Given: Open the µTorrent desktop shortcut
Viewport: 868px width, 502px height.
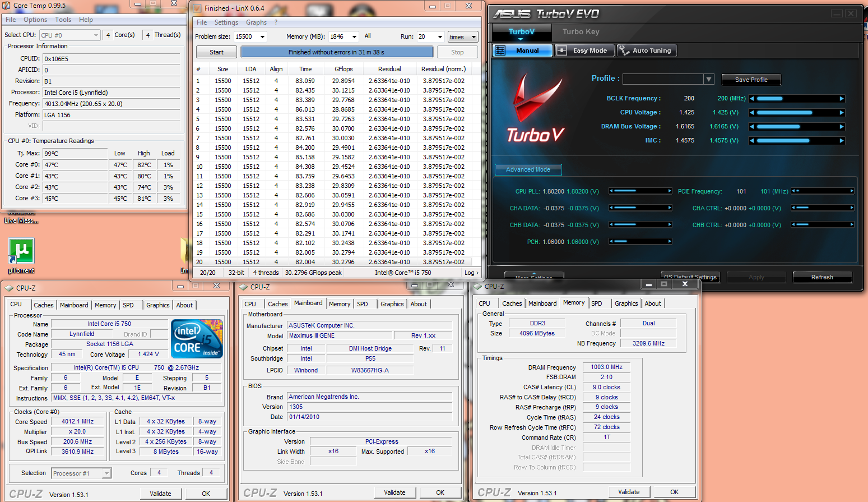Looking at the screenshot, I should 21,251.
